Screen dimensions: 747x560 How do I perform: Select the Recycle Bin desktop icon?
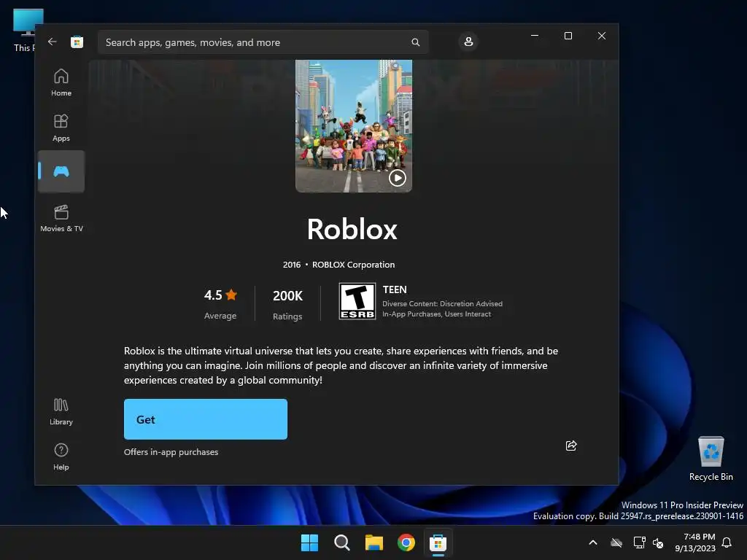click(x=711, y=459)
